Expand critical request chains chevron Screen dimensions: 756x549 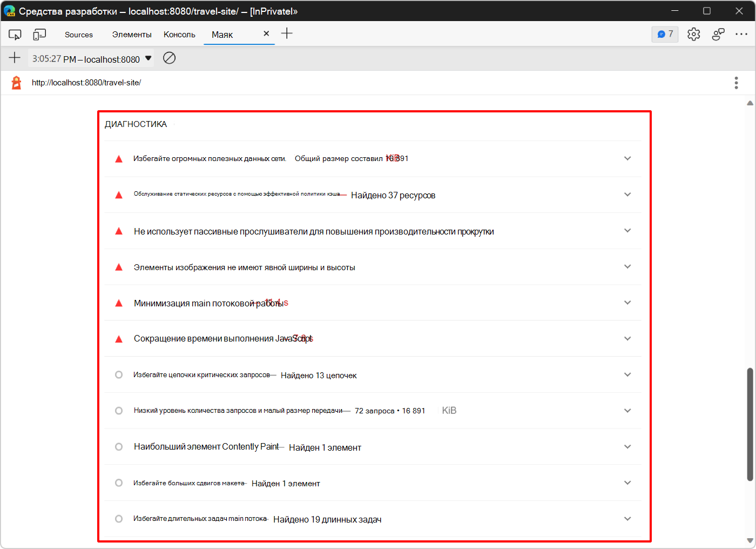(627, 374)
